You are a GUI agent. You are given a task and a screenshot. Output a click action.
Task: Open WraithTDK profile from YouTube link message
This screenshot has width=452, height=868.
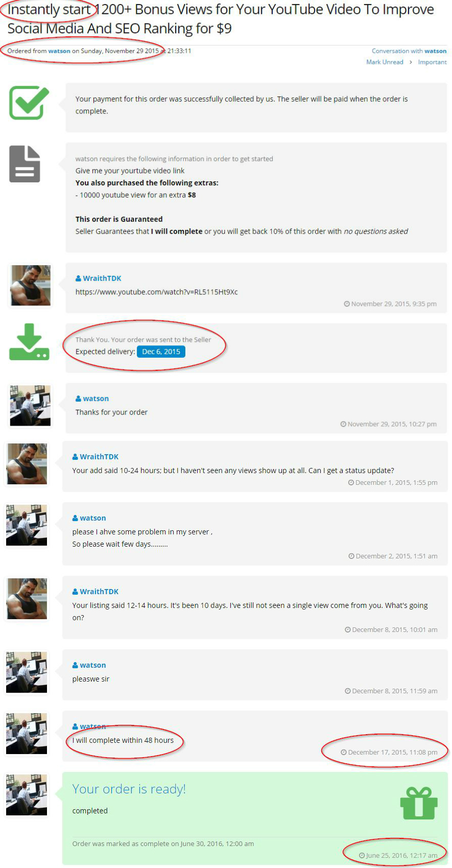[x=102, y=278]
